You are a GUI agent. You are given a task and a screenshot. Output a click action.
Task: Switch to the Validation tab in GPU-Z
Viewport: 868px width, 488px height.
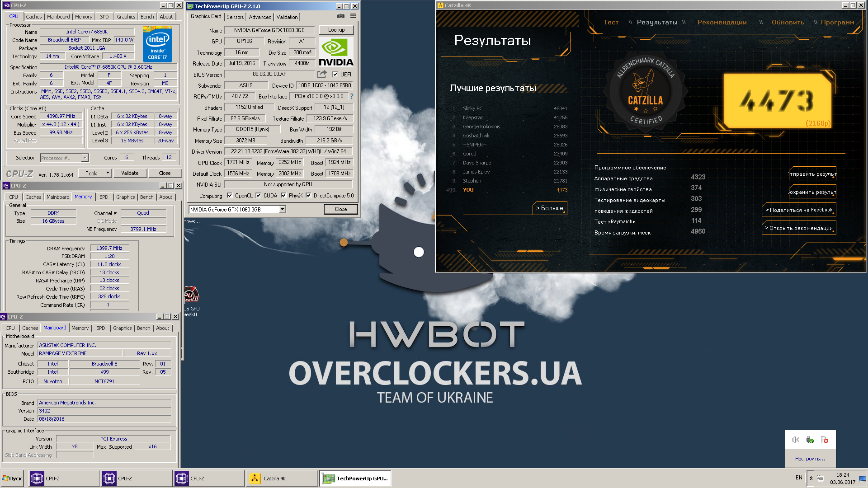tap(287, 17)
